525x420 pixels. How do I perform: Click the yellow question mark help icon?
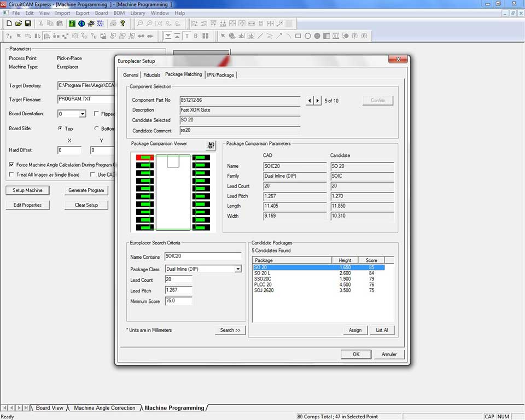coord(122,24)
